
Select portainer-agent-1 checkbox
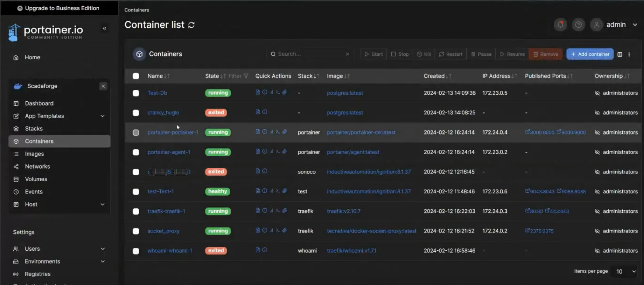(x=136, y=152)
